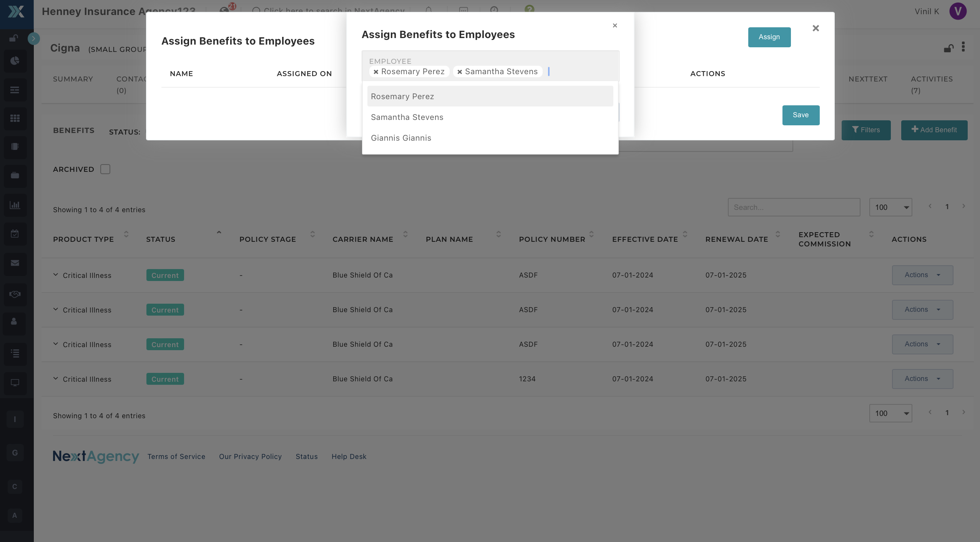The image size is (980, 542).
Task: Click the benefits table Search box
Action: [x=794, y=208]
